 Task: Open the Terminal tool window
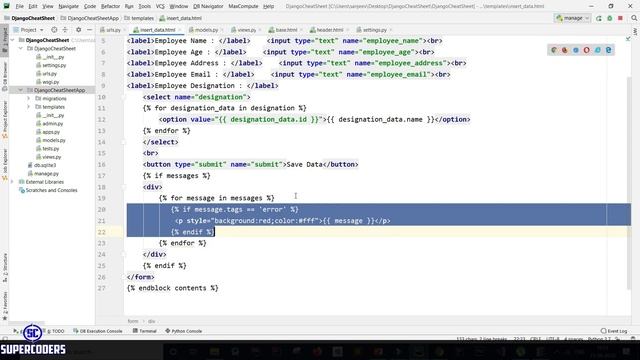click(x=145, y=331)
